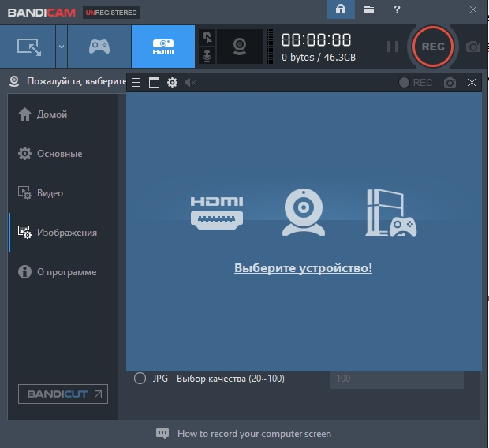This screenshot has height=448, width=489.
Task: Open device settings gear in the preview bar
Action: [172, 82]
